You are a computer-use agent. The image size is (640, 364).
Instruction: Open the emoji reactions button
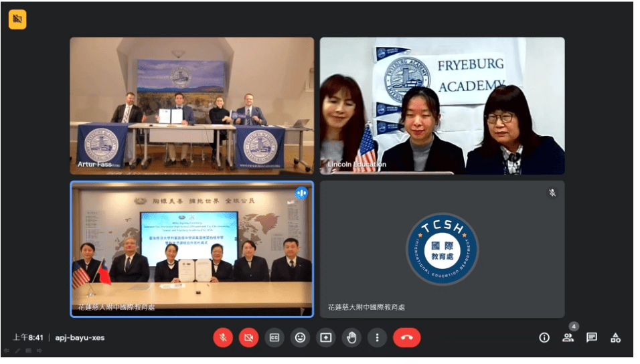click(x=300, y=337)
